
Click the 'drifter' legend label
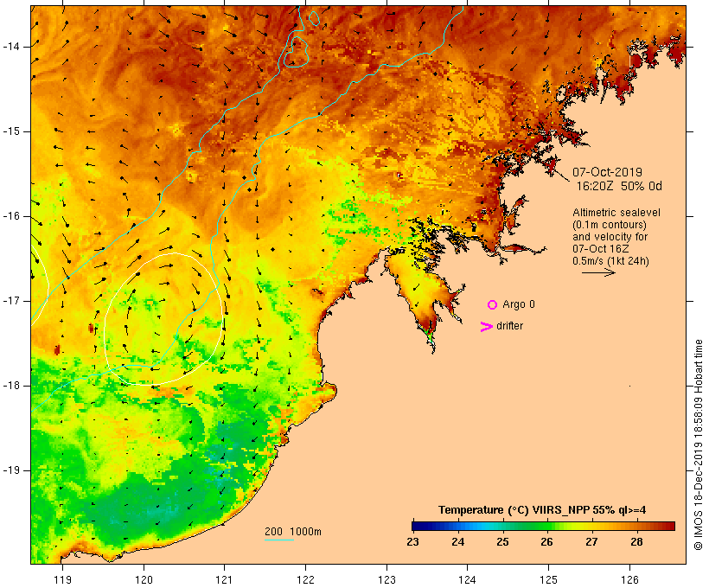click(509, 326)
